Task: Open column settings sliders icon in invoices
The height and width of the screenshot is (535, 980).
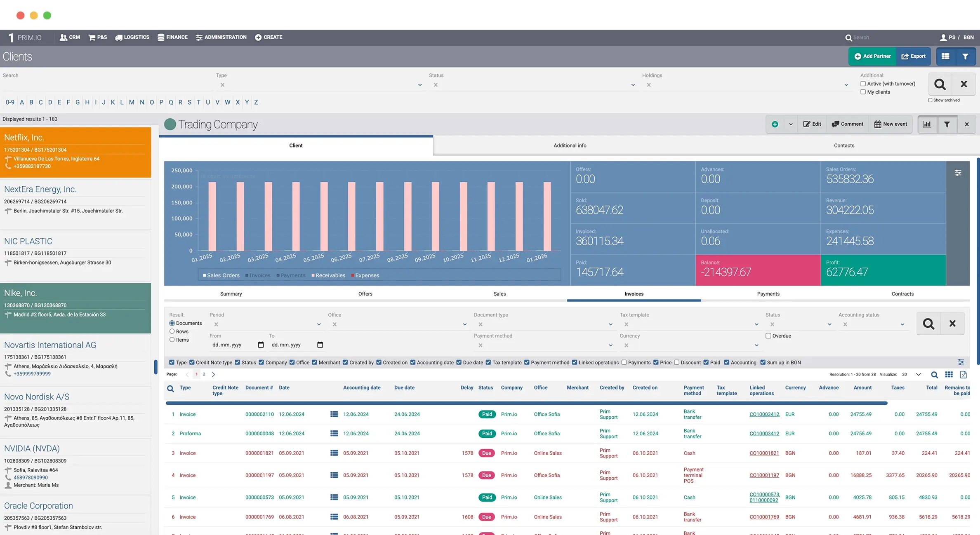Action: [961, 362]
